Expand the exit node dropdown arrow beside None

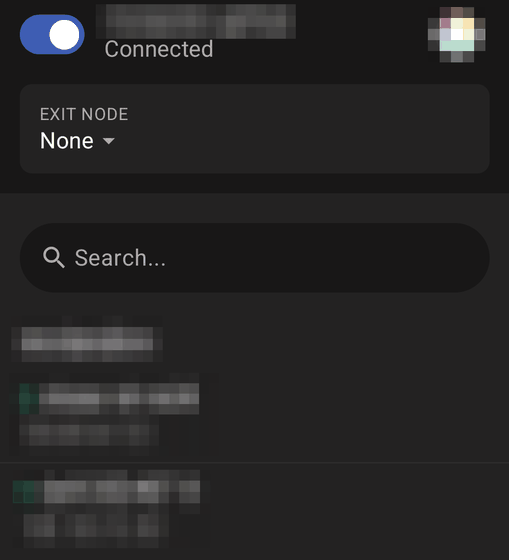pos(109,141)
